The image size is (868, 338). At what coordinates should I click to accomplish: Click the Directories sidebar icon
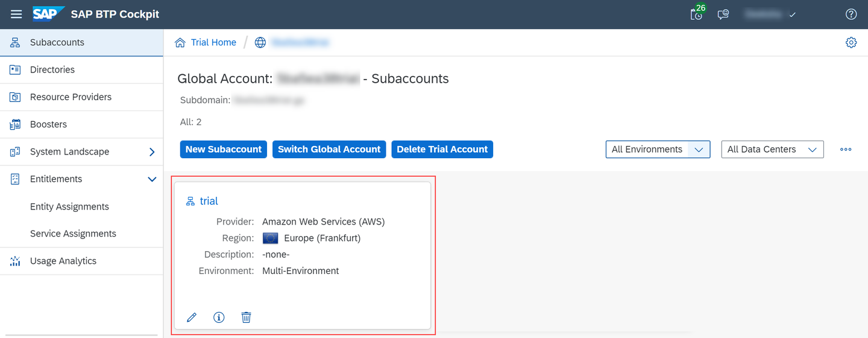pyautogui.click(x=15, y=69)
